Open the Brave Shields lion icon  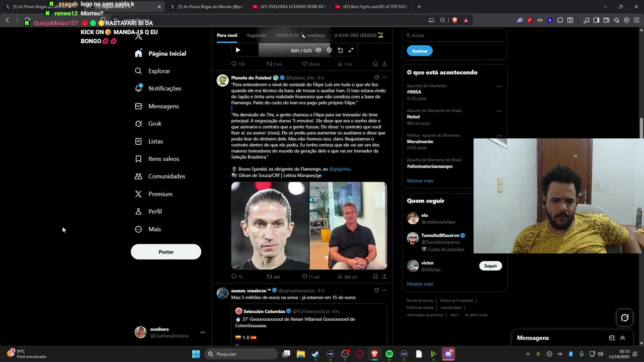point(455,20)
